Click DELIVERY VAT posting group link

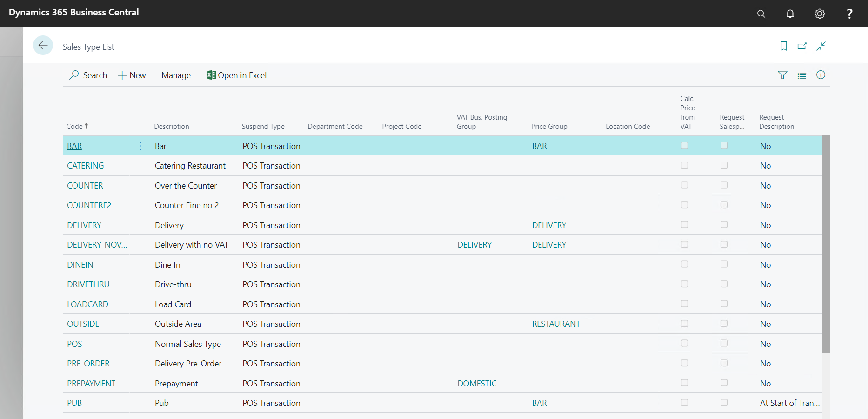coord(474,245)
